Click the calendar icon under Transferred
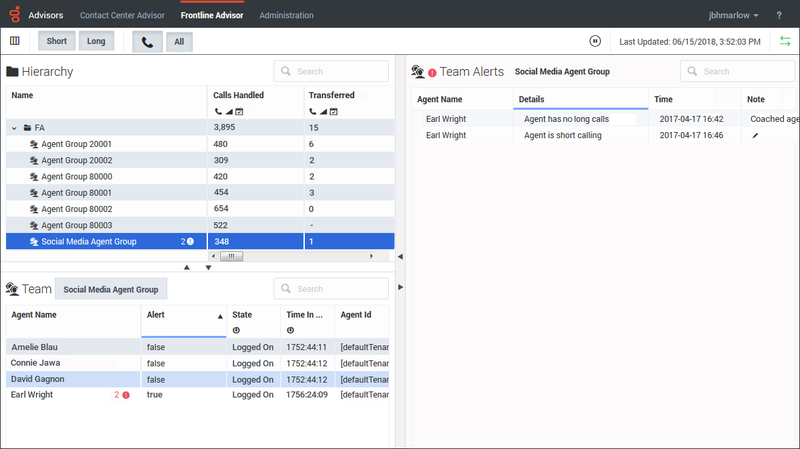The width and height of the screenshot is (800, 449). [334, 111]
